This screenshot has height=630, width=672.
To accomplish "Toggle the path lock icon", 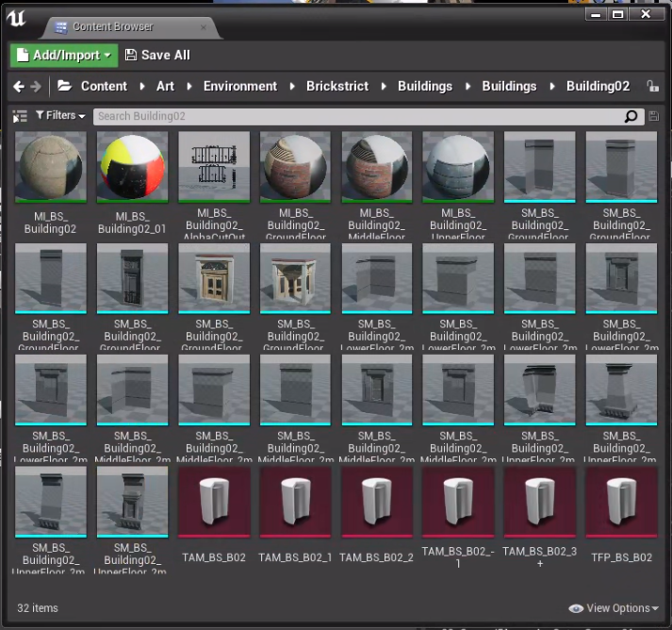I will 652,86.
